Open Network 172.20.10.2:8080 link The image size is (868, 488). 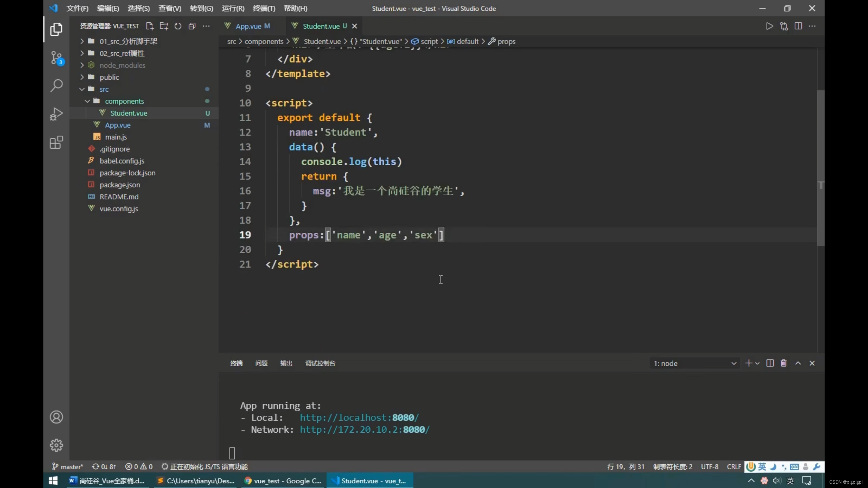click(365, 430)
